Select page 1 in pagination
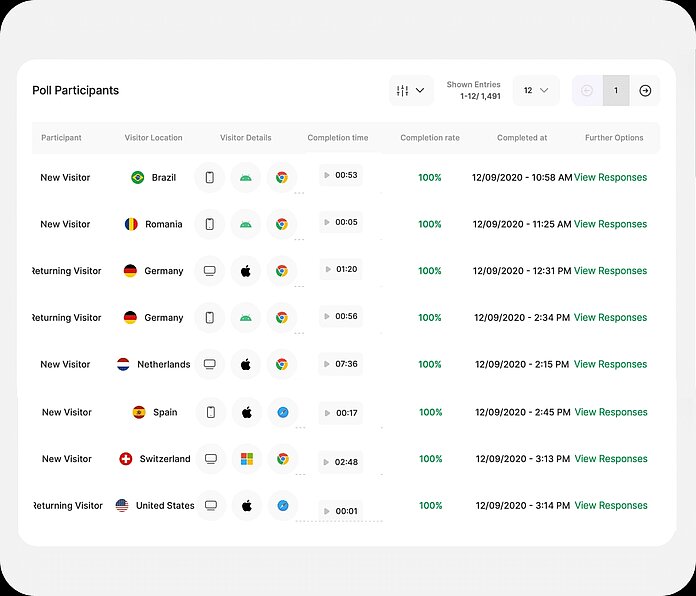Screen dimensions: 696x596 tap(616, 90)
